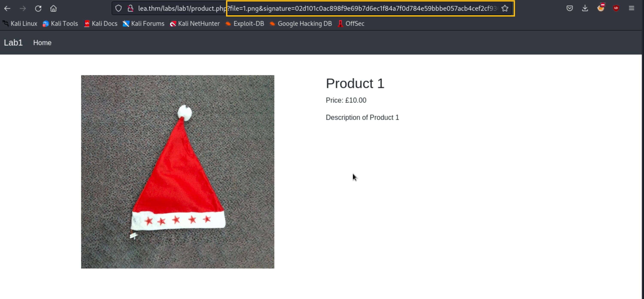644x299 pixels.
Task: Click the Santa hat product image
Action: pos(178,172)
